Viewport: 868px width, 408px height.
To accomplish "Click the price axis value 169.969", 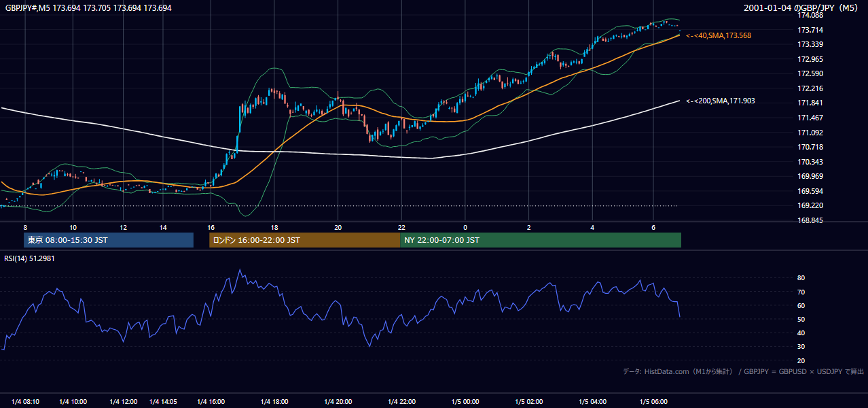I will tap(810, 177).
